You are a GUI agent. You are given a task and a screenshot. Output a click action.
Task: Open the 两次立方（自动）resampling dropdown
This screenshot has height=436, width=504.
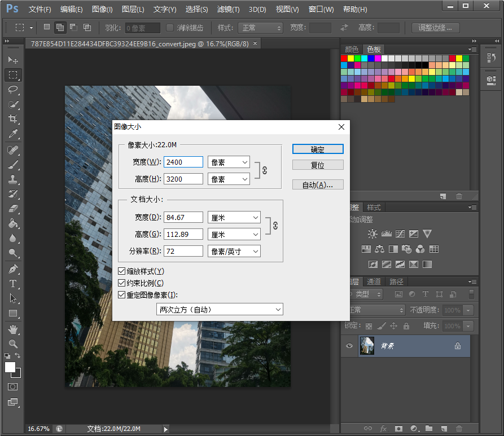[x=220, y=309]
